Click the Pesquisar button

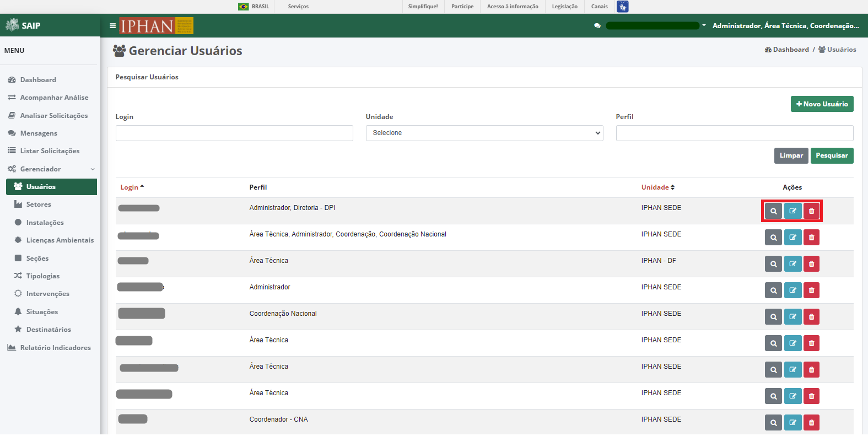tap(832, 156)
